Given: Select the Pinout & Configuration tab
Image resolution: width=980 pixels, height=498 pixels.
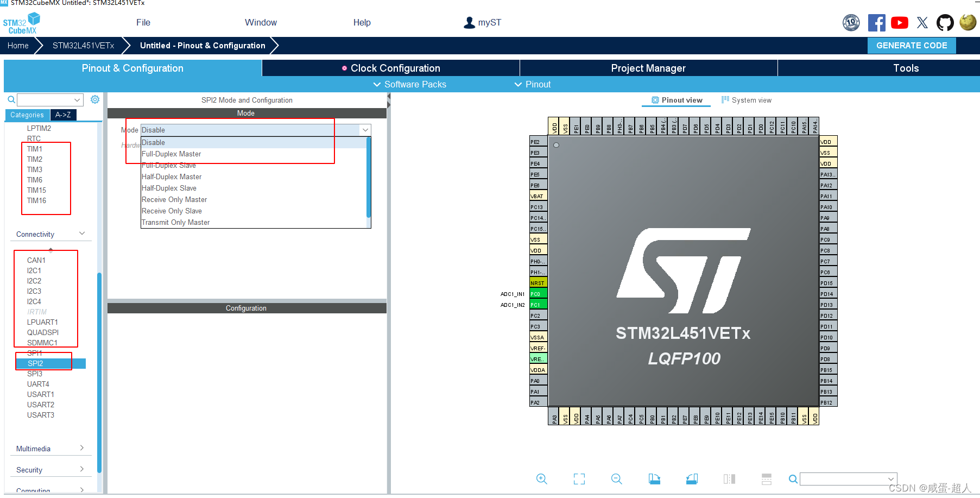Looking at the screenshot, I should (x=132, y=68).
